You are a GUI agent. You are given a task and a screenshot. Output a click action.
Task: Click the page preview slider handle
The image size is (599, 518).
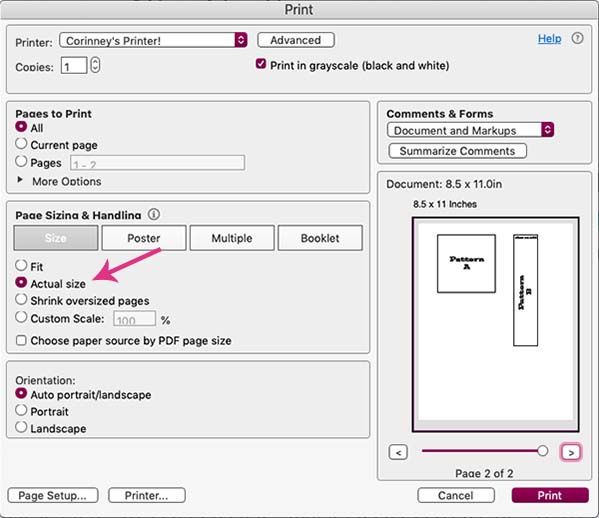point(542,451)
